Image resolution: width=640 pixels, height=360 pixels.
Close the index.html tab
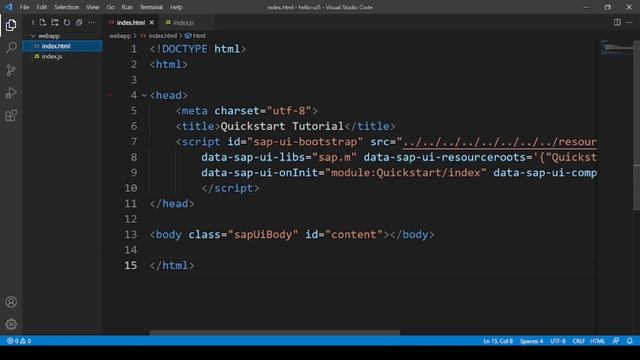[x=152, y=22]
